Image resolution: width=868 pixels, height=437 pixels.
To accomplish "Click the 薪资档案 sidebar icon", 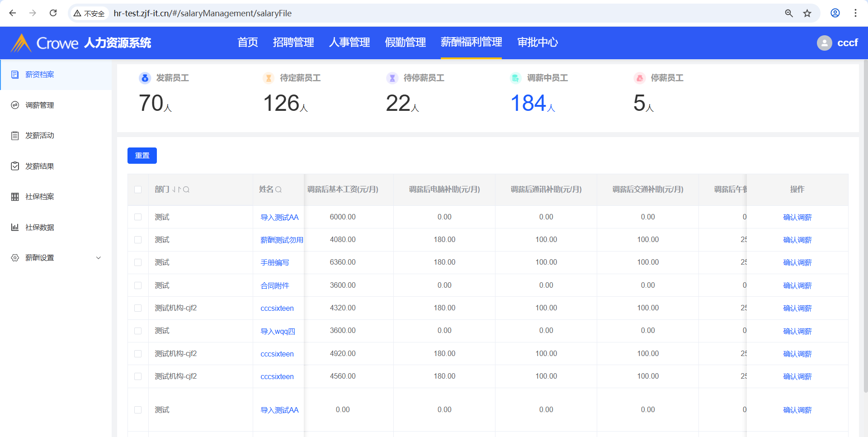I will [15, 75].
